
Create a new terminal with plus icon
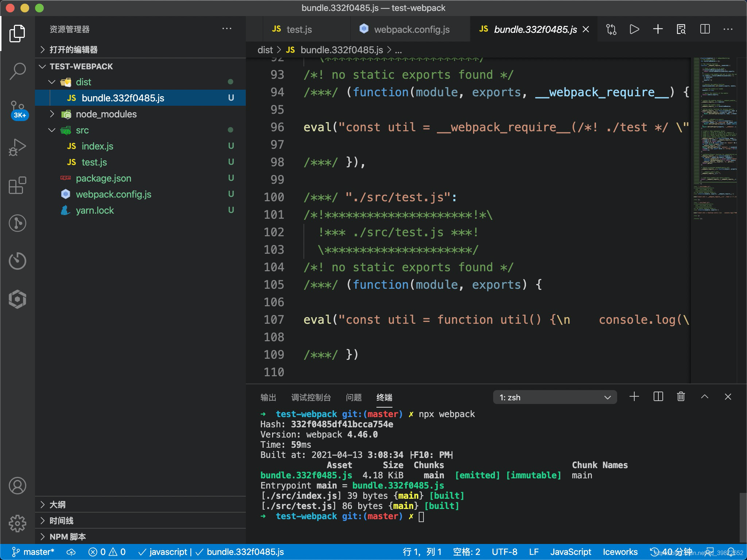click(x=634, y=397)
